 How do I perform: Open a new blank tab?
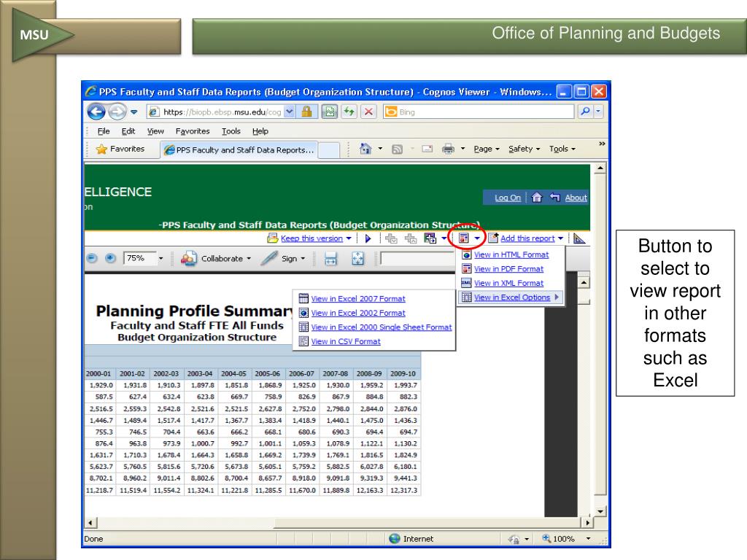329,150
